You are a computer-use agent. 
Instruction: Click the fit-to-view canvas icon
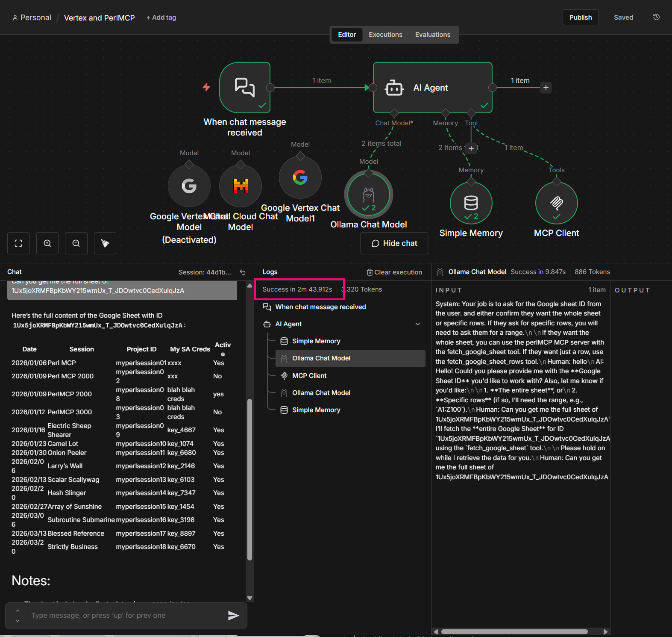[x=18, y=243]
